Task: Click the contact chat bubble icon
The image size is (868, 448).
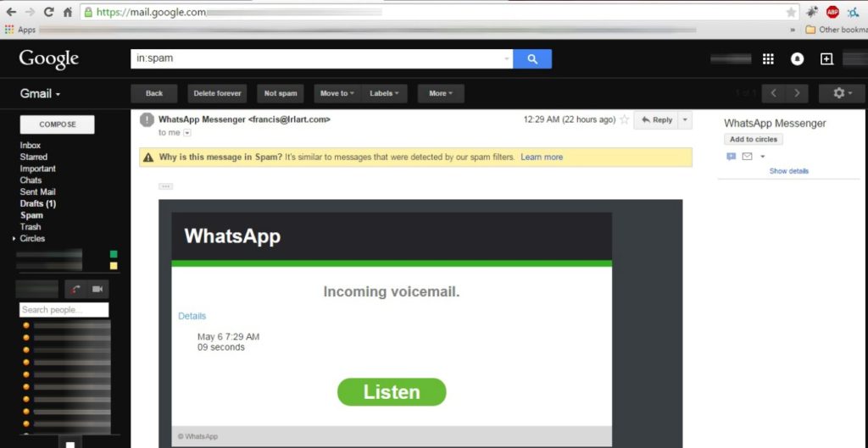Action: [x=731, y=157]
